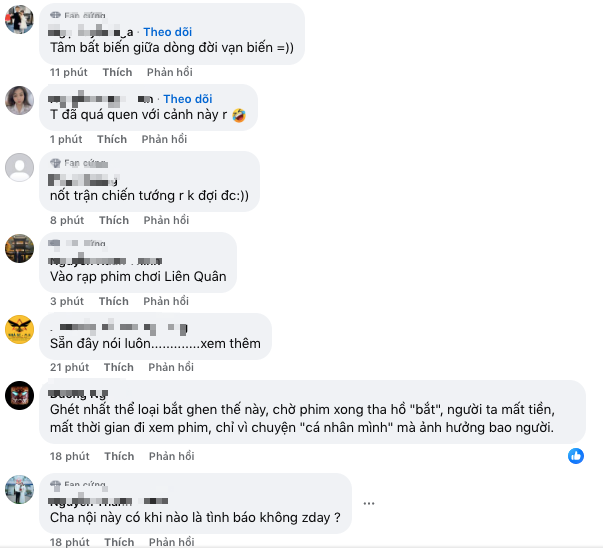The image size is (603, 548).
Task: Like the "T đã quá quen" comment
Action: (112, 139)
